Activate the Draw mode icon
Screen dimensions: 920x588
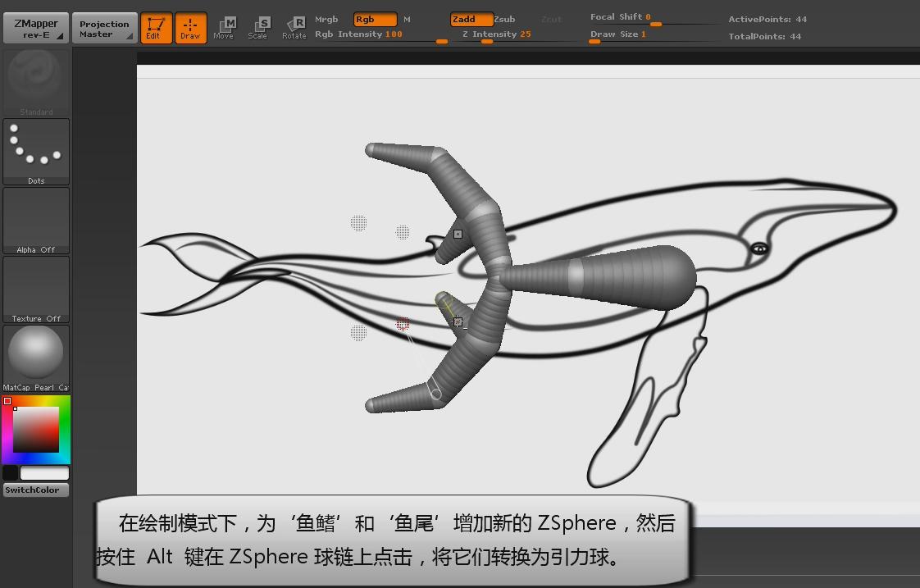pyautogui.click(x=191, y=28)
